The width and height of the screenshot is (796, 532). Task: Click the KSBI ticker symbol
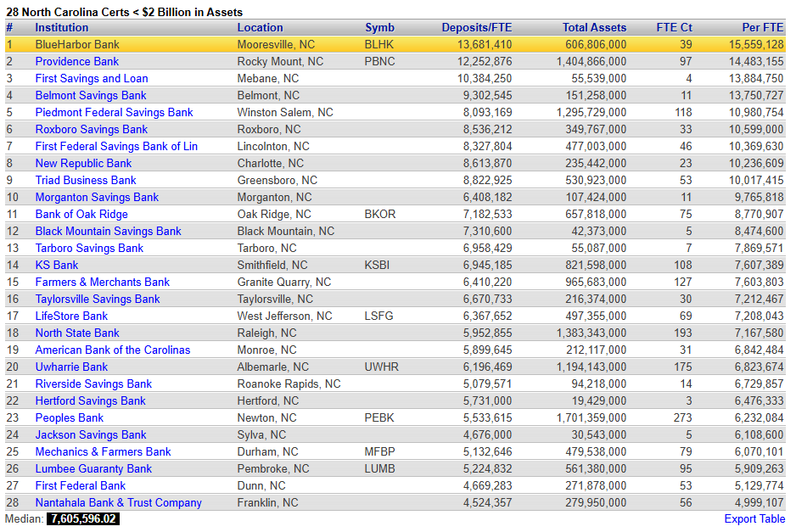point(377,265)
